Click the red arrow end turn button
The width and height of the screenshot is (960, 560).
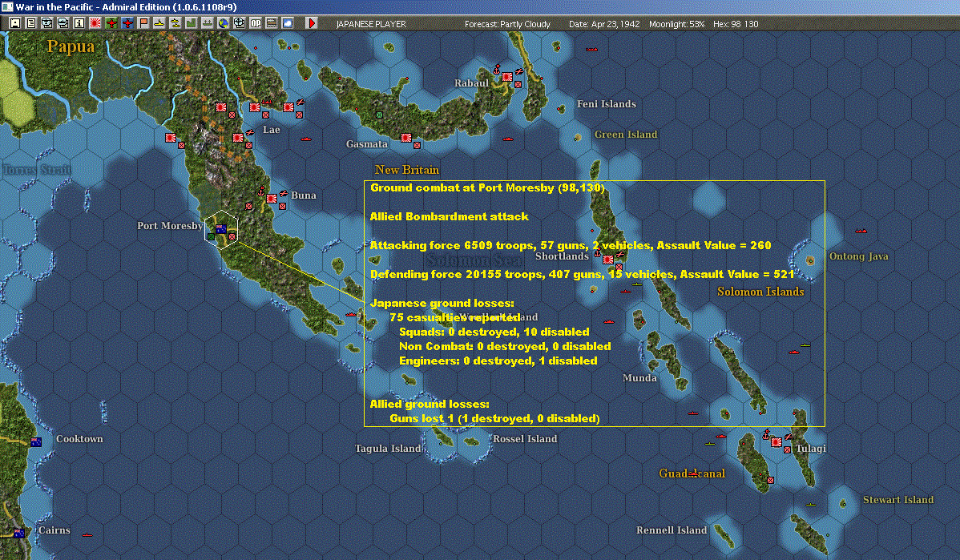pos(312,23)
